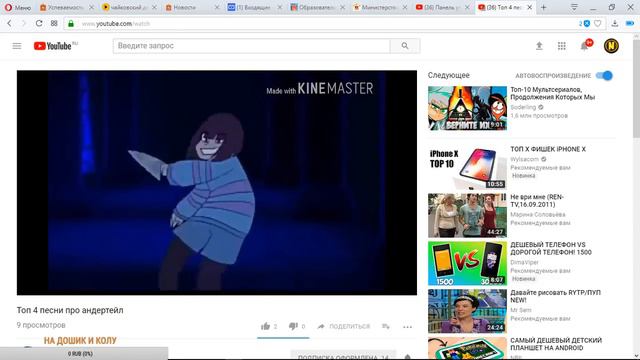Open Давайте рисовать RYTP/ПУП video title

(556, 296)
